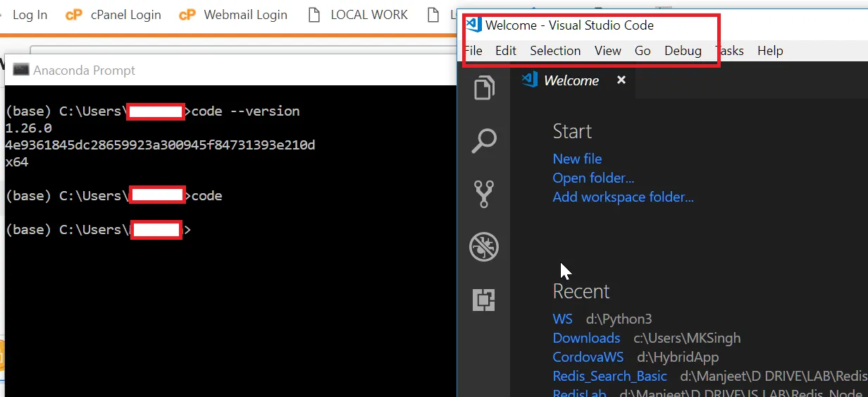Open the Search view in VS Code

pyautogui.click(x=483, y=141)
